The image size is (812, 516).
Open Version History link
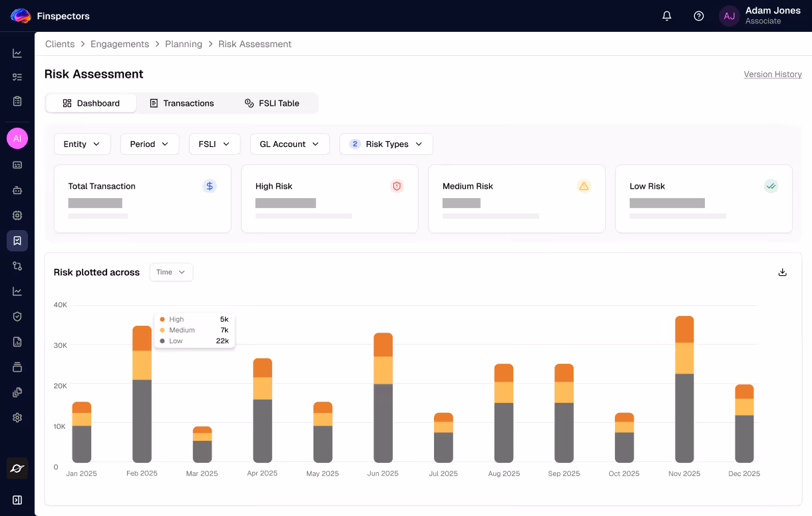[773, 74]
